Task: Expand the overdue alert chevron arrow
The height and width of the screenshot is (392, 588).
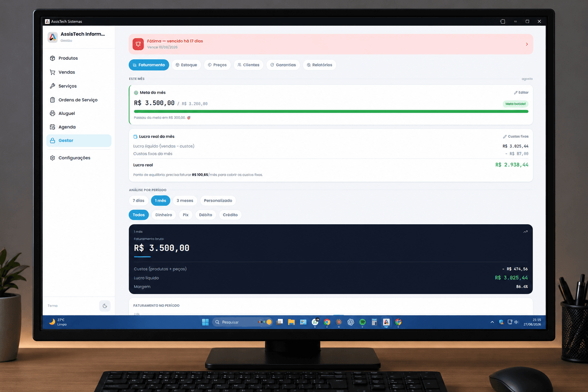Action: [527, 44]
